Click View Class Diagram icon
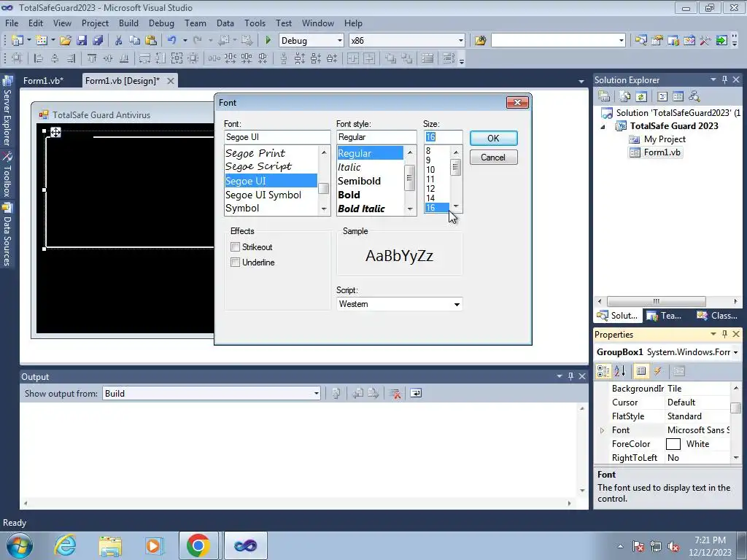Screen dimensions: 747x560 [694, 96]
